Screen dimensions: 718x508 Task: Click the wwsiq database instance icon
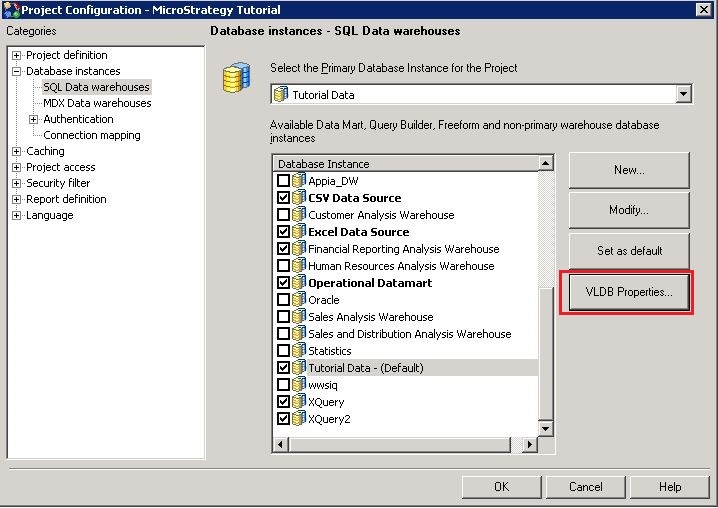pos(299,384)
